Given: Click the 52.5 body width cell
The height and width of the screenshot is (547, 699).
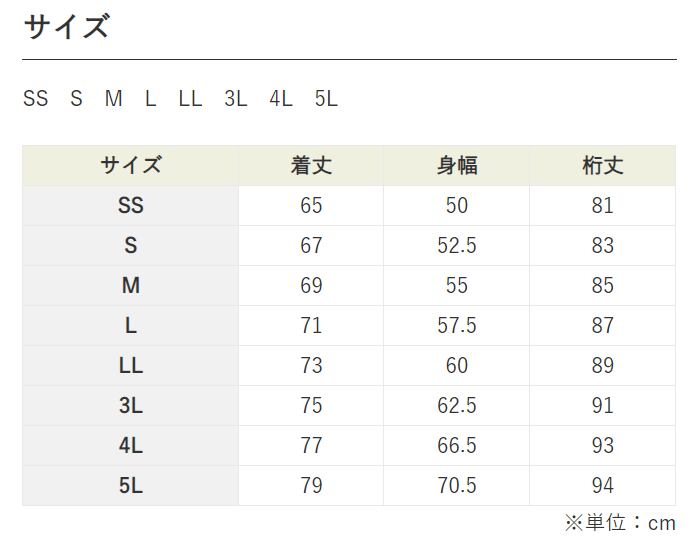Looking at the screenshot, I should (456, 246).
